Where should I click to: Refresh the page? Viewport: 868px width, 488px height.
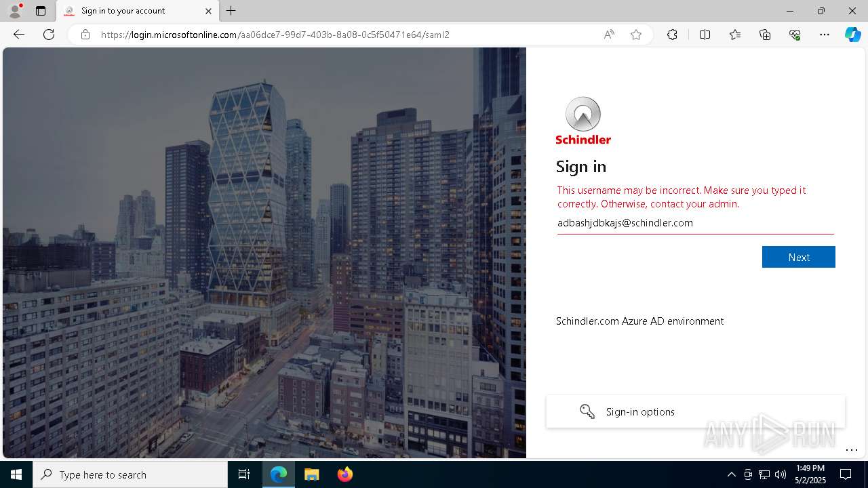(49, 35)
